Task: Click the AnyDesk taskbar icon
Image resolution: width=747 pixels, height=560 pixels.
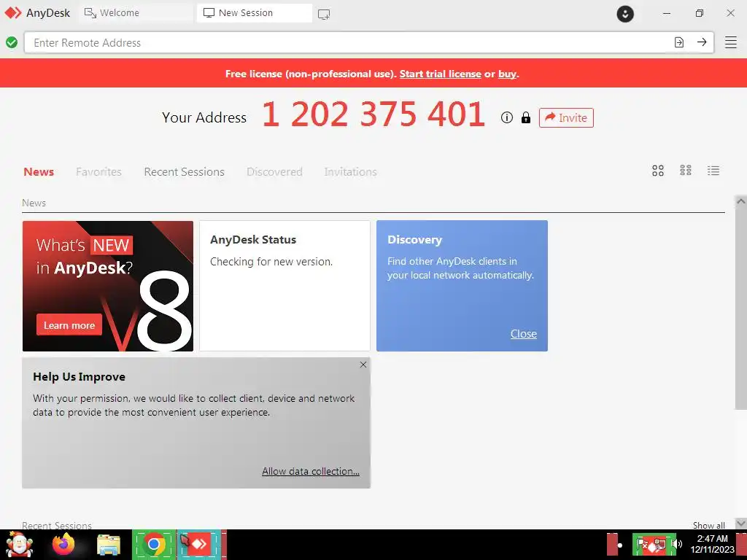Action: click(x=199, y=544)
